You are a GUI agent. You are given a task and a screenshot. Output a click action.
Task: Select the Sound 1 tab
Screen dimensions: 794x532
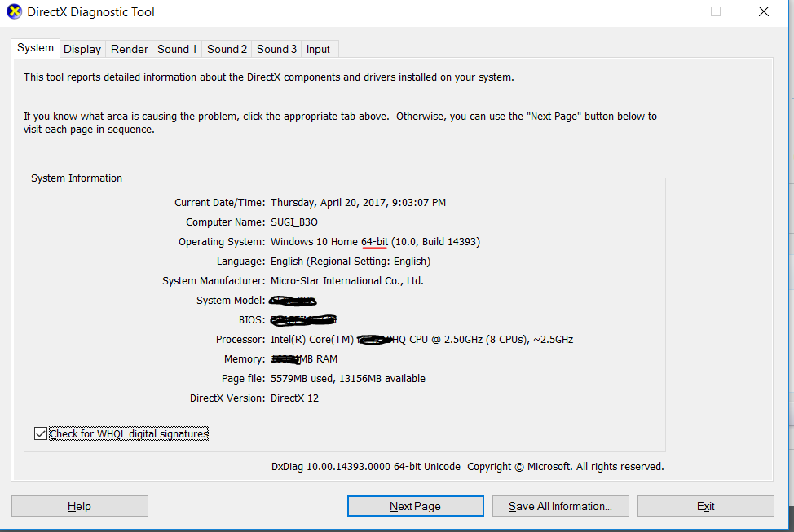pyautogui.click(x=177, y=49)
